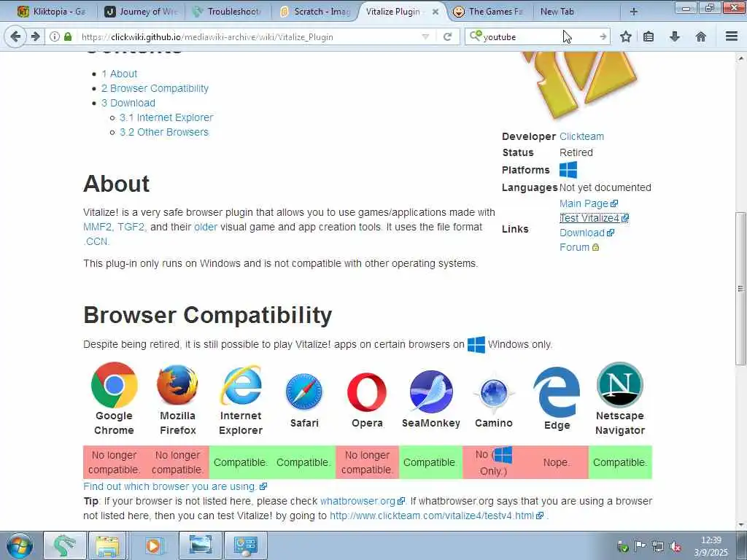Open the Download link in infobox

pyautogui.click(x=587, y=233)
